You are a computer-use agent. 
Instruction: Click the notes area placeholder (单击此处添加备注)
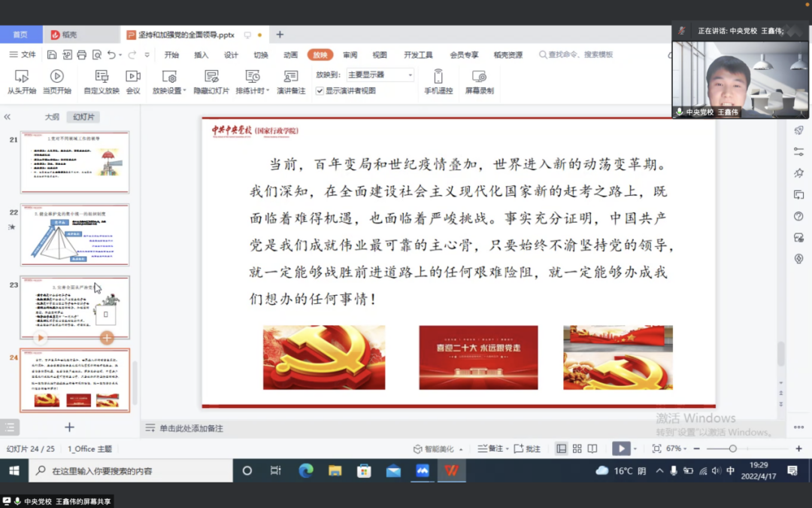click(191, 428)
